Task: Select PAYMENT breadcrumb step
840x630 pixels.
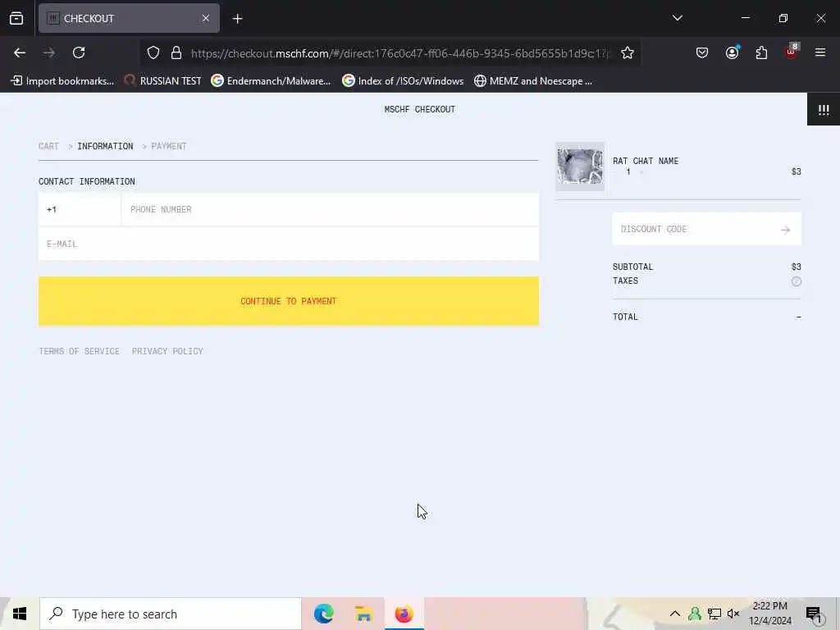Action: pos(169,146)
